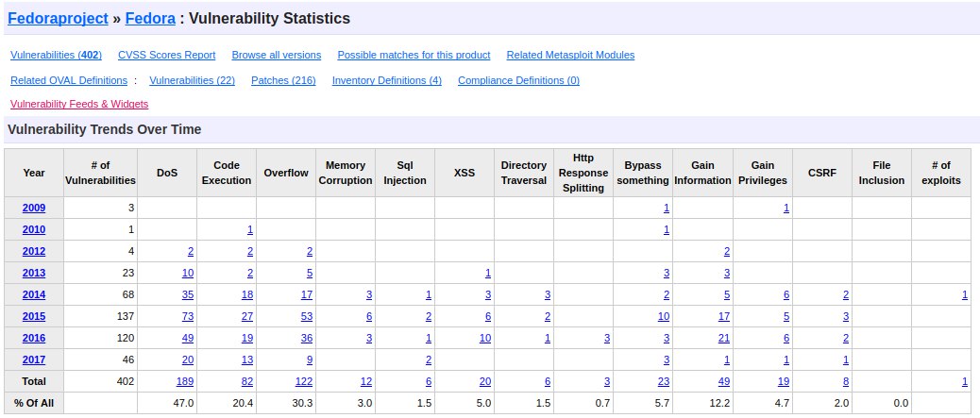Select year 2017 row link
This screenshot has height=418, width=980.
point(34,359)
